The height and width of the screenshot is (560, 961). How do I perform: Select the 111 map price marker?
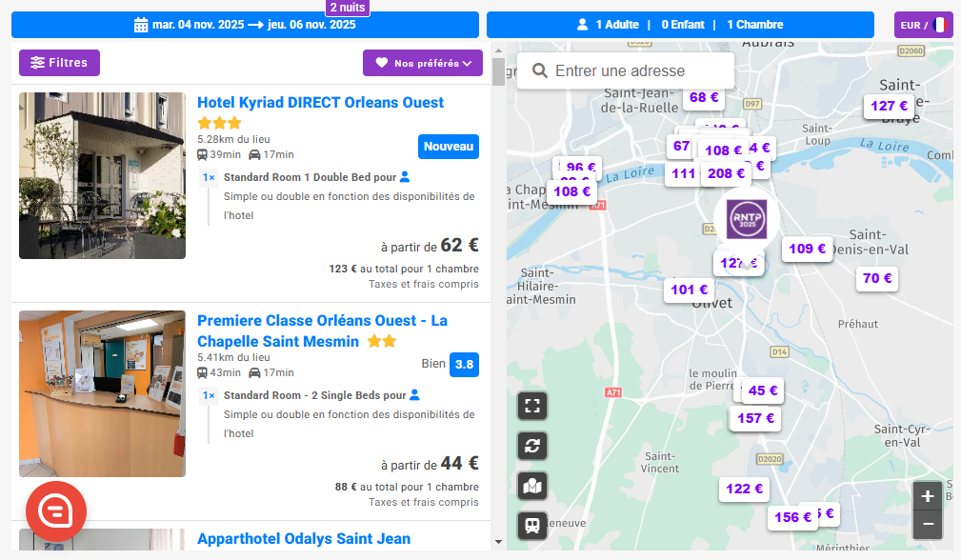click(x=682, y=174)
